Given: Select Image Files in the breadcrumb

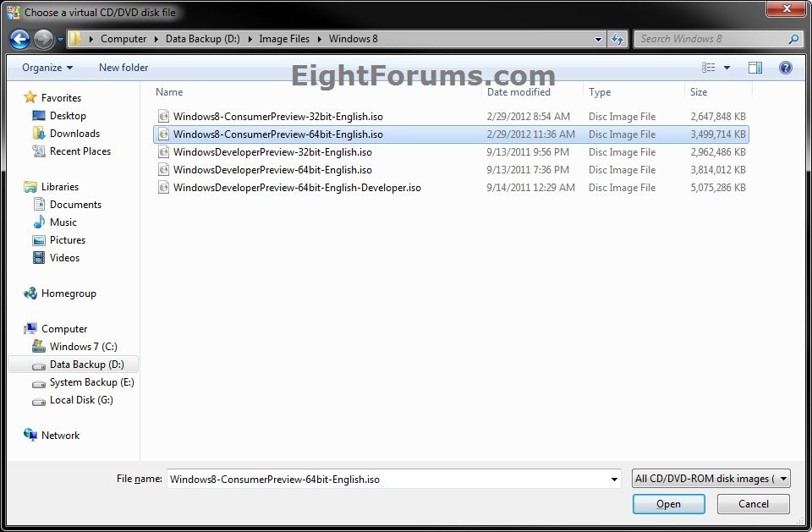Looking at the screenshot, I should (284, 39).
